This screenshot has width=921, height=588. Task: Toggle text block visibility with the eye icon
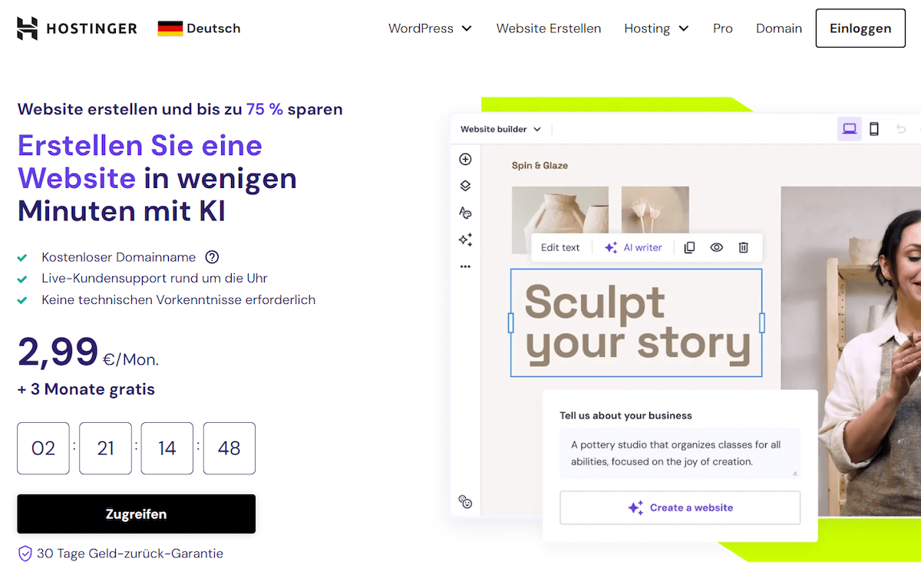click(x=716, y=247)
